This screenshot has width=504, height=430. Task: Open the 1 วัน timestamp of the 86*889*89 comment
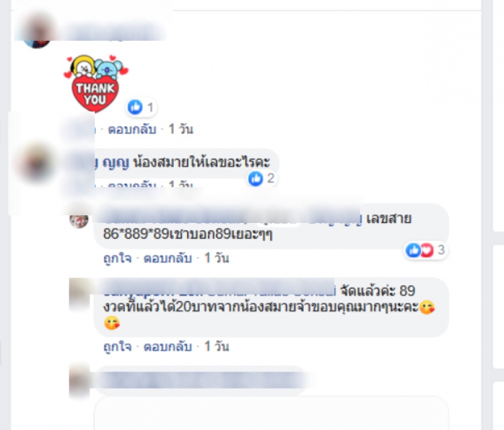pyautogui.click(x=217, y=258)
